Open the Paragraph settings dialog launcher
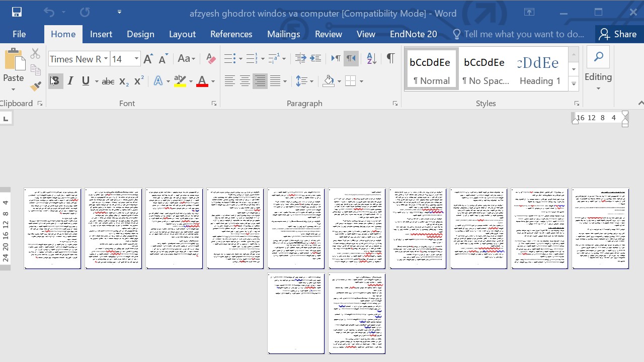The height and width of the screenshot is (362, 644). click(395, 104)
